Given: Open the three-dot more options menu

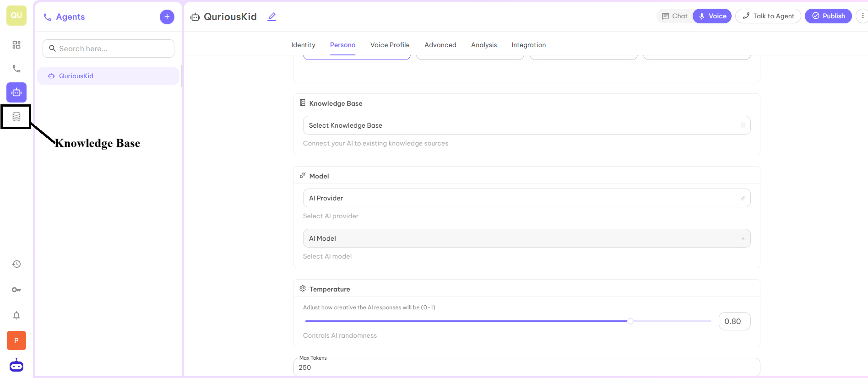Looking at the screenshot, I should [863, 16].
